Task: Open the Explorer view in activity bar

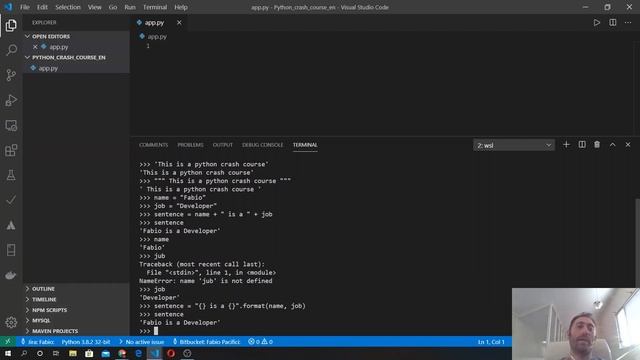Action: [11, 25]
